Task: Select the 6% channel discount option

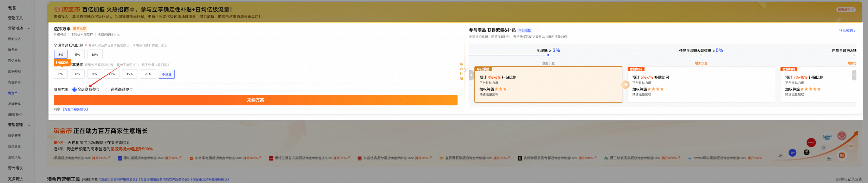Action: [x=78, y=74]
